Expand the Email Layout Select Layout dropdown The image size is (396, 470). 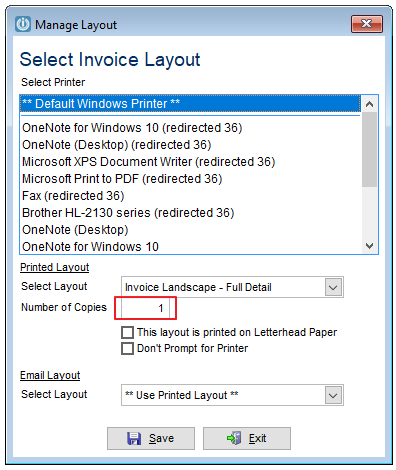333,395
